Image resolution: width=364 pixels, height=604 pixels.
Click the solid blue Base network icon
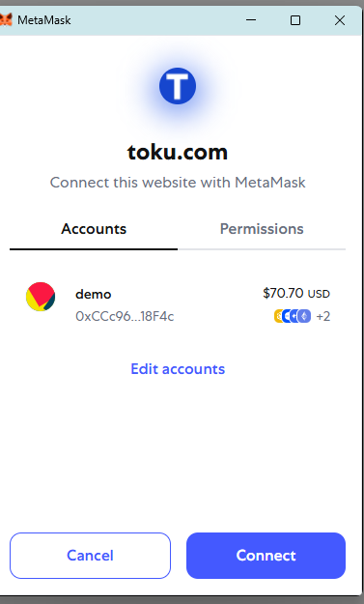point(286,316)
